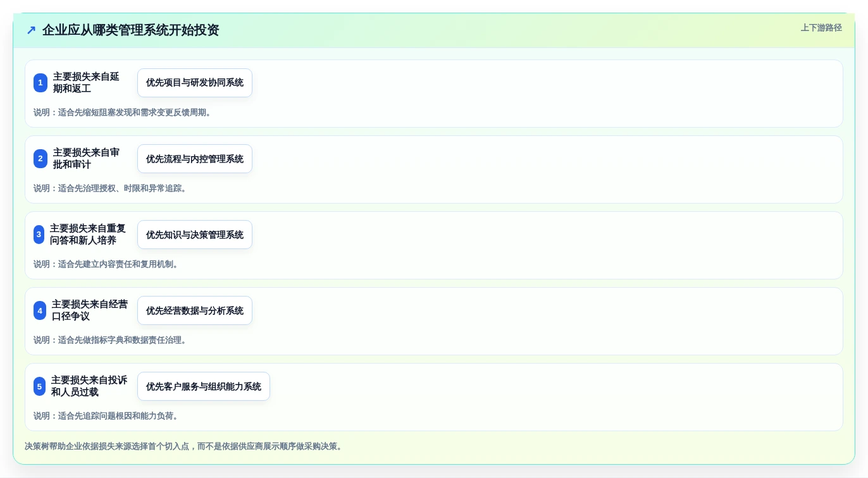Viewport: 868px width, 478px height.
Task: Select step badge number 5
Action: [x=40, y=386]
